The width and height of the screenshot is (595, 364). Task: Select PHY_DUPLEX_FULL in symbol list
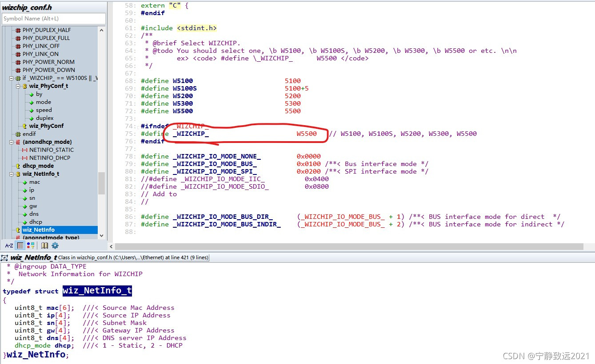[x=46, y=38]
